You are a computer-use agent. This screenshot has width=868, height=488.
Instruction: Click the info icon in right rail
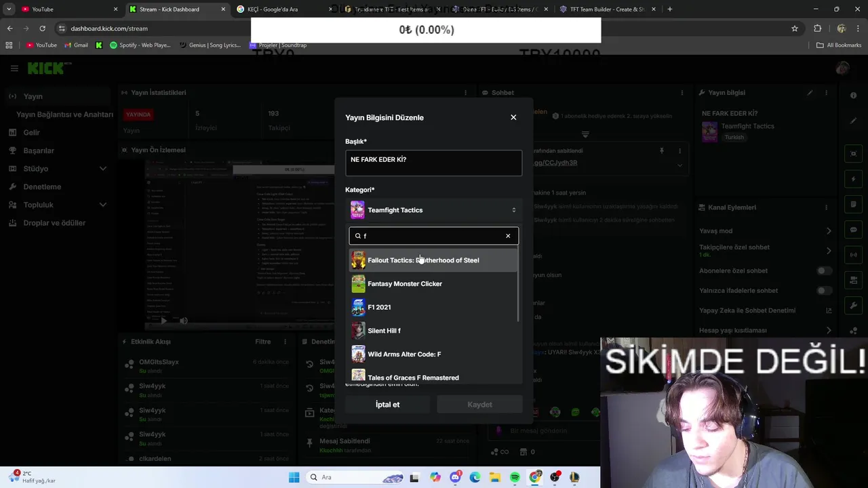pyautogui.click(x=854, y=96)
